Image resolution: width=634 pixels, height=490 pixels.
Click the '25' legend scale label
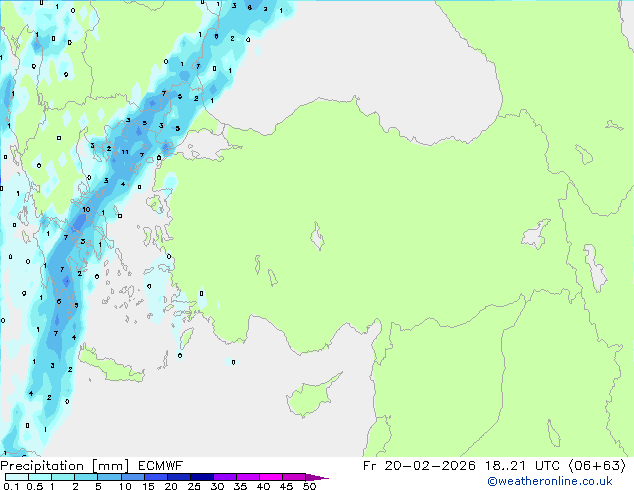tap(194, 486)
